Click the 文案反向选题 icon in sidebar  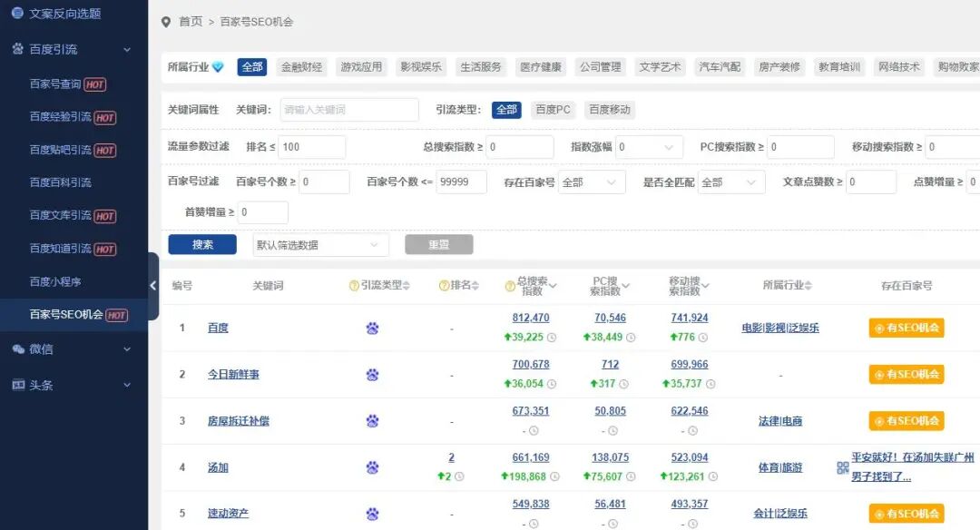pyautogui.click(x=17, y=13)
